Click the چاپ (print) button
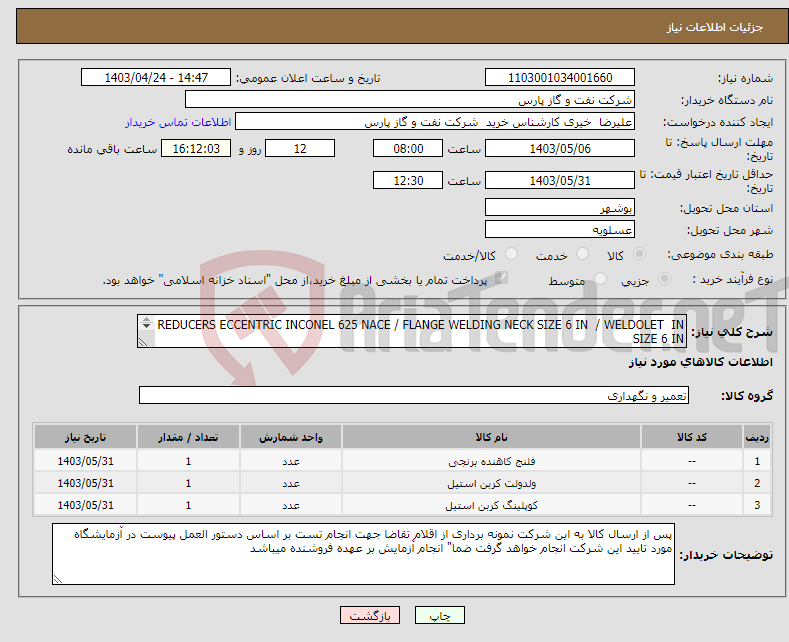Screen dimensions: 789x642 click(x=439, y=615)
